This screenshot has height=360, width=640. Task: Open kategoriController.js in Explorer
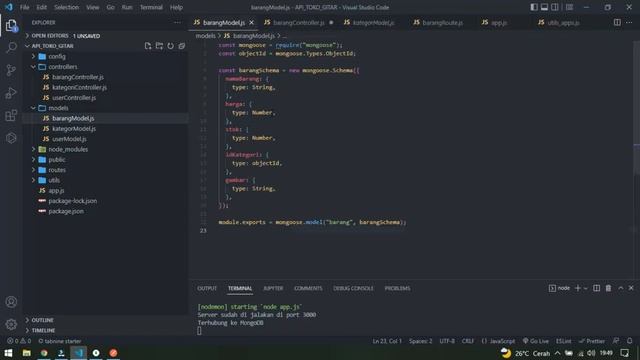pos(79,87)
